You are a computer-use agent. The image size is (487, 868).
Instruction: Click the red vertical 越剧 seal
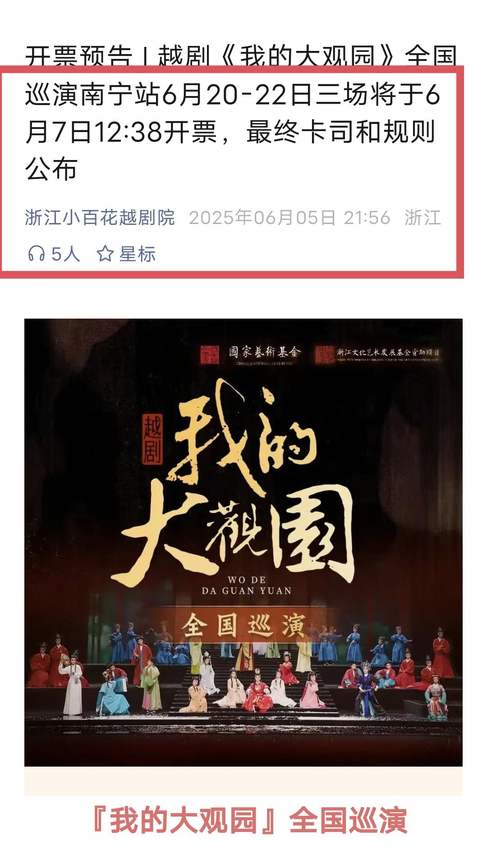point(152,439)
